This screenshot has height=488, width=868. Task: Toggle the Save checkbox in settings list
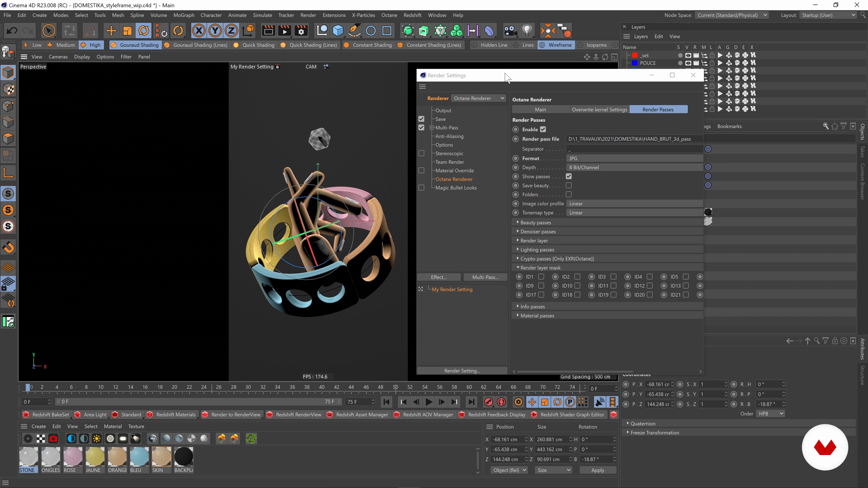click(421, 119)
